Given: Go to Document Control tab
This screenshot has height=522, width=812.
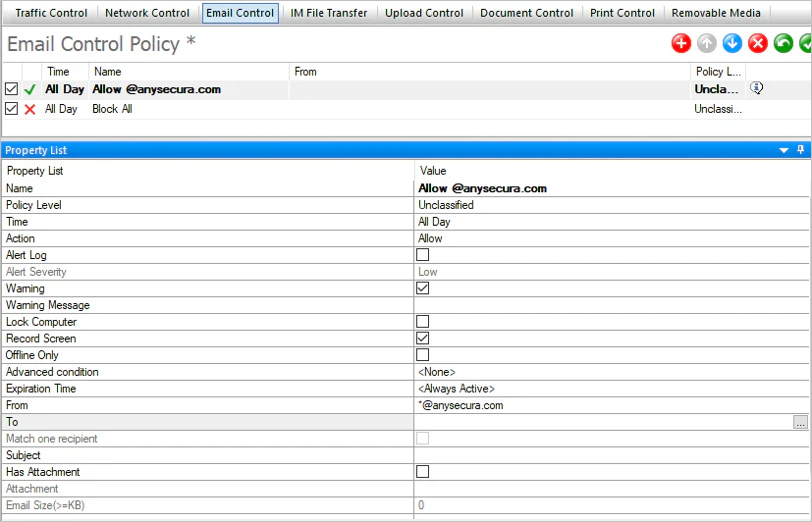Looking at the screenshot, I should 526,13.
